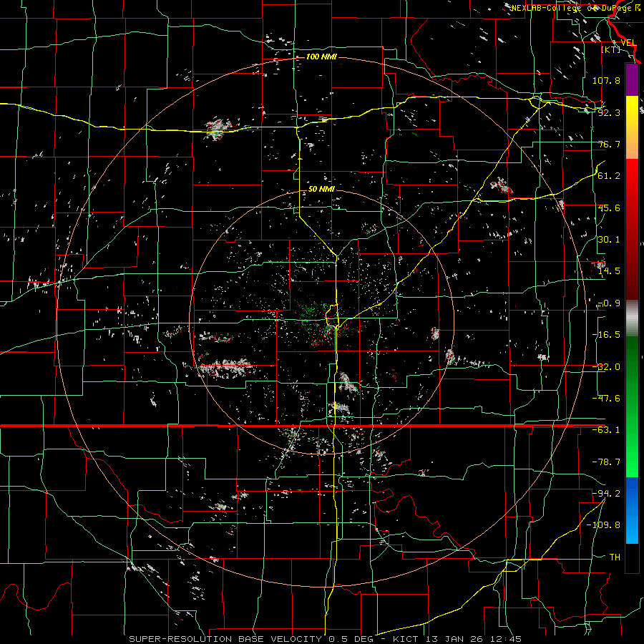Click the 50 NMI range ring label
The image size is (644, 644).
click(x=321, y=189)
